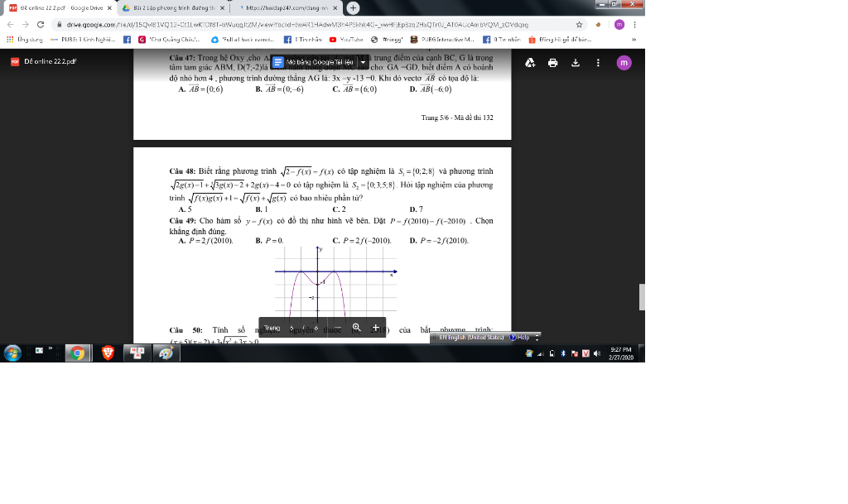Image resolution: width=848 pixels, height=504 pixels.
Task: Print the PDF with the printer icon
Action: tap(552, 63)
